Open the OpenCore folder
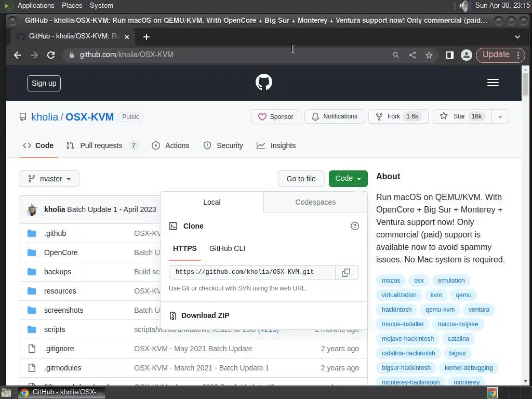The height and width of the screenshot is (399, 532). (61, 253)
